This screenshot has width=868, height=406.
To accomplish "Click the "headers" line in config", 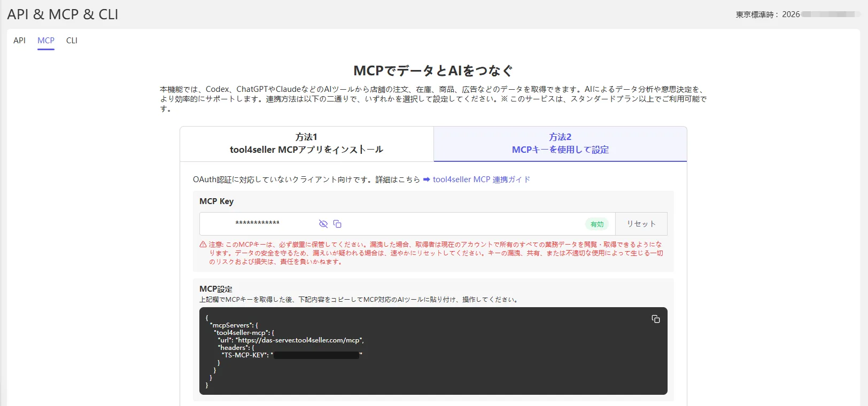I will (x=236, y=348).
